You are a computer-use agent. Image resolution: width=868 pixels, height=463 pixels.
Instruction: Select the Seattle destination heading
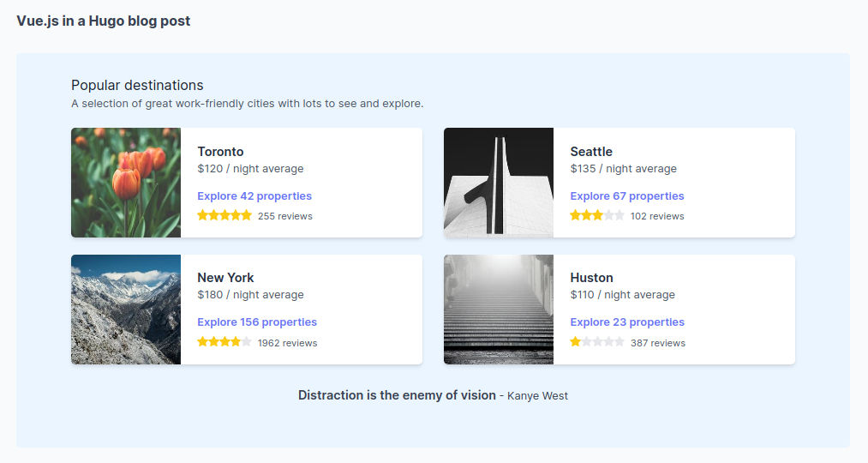pyautogui.click(x=591, y=152)
